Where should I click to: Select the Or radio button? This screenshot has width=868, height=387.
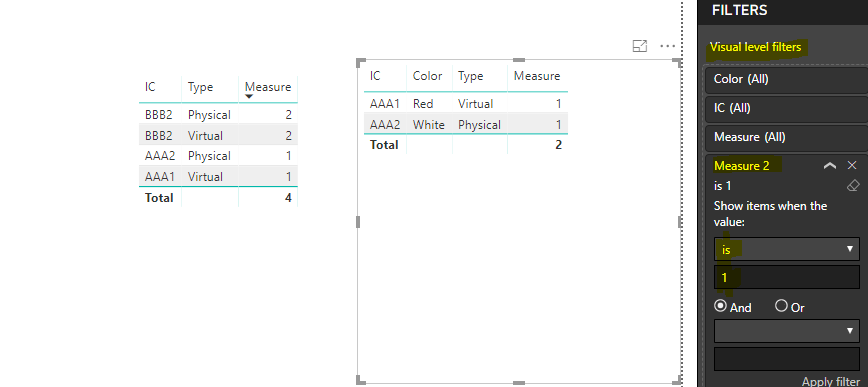pos(781,306)
